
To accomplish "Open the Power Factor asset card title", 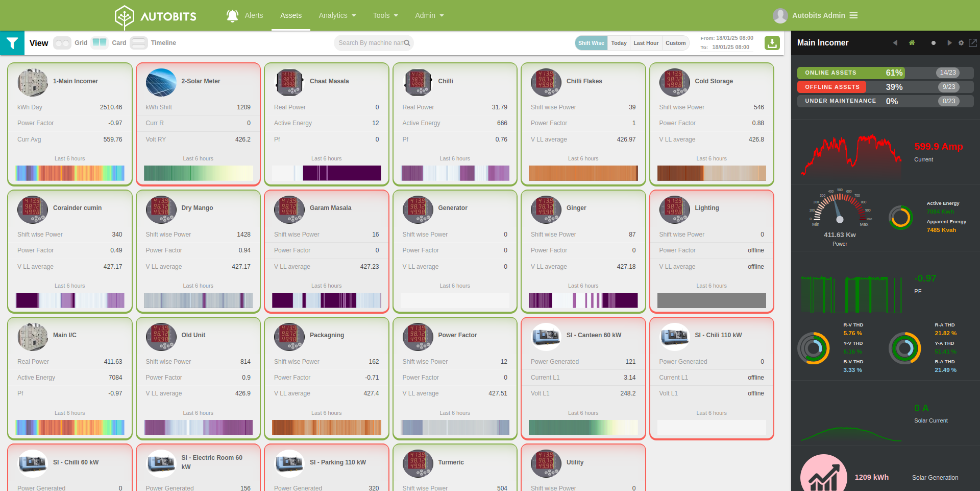I will (x=457, y=335).
